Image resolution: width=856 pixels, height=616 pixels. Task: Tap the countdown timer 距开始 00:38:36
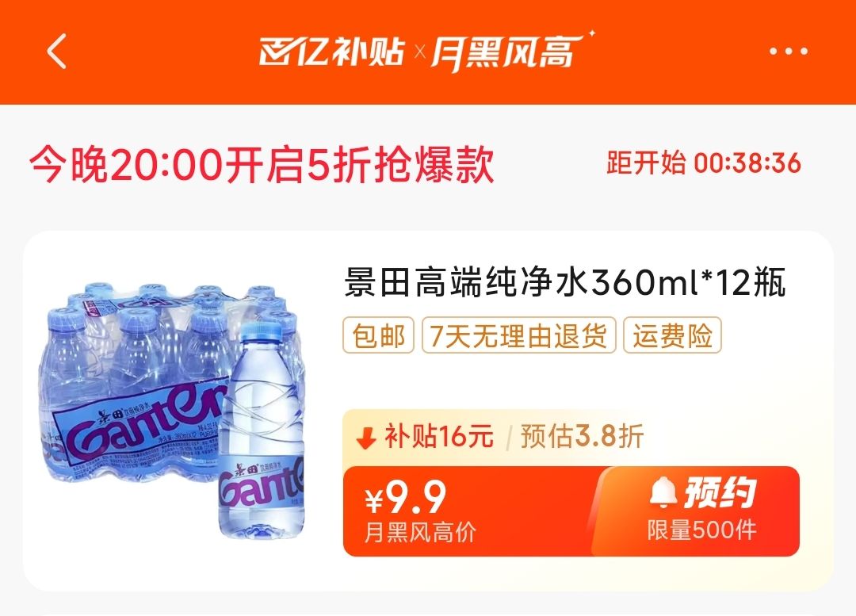[x=703, y=163]
